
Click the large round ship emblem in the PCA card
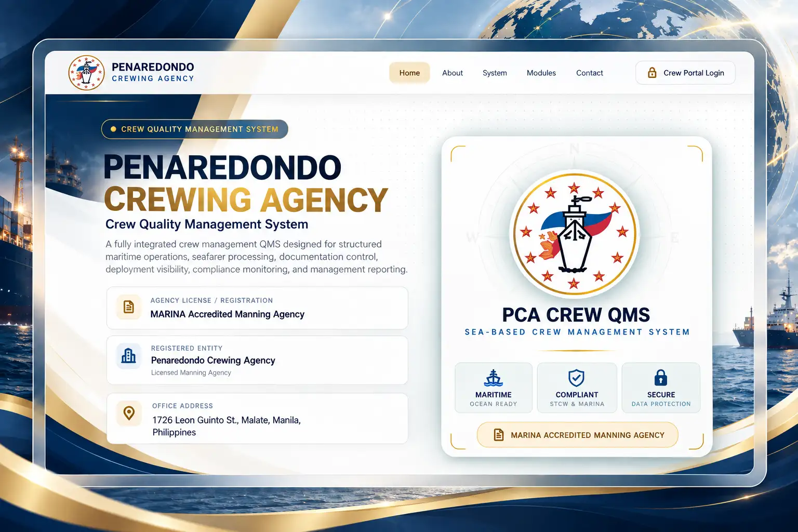point(574,234)
